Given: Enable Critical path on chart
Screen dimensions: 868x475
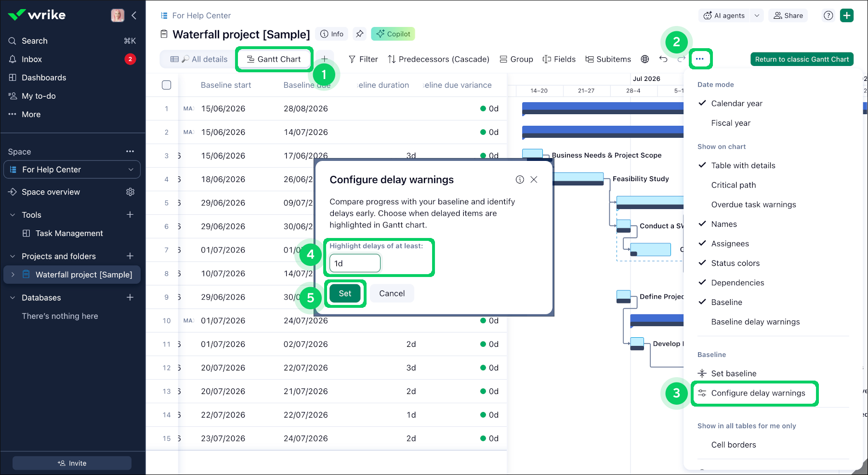Looking at the screenshot, I should click(734, 185).
